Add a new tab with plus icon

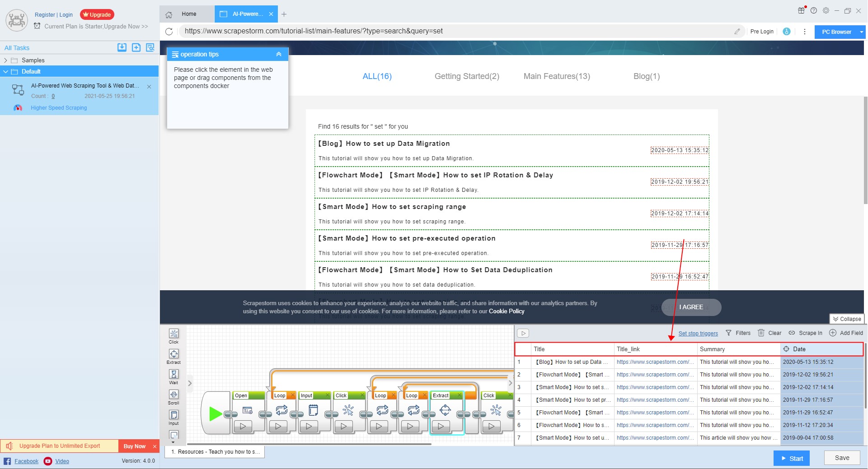(284, 14)
